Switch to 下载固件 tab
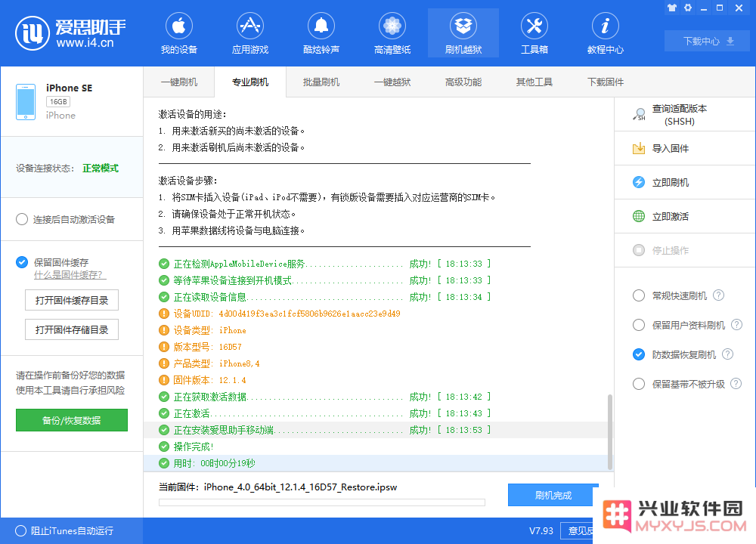Screen dimensions: 756x544 [605, 82]
